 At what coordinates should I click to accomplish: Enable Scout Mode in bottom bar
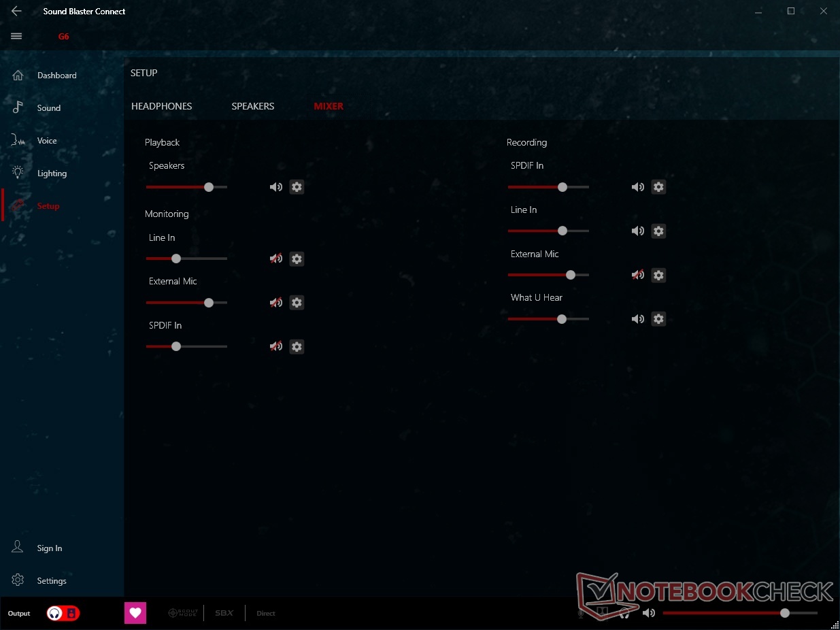183,614
